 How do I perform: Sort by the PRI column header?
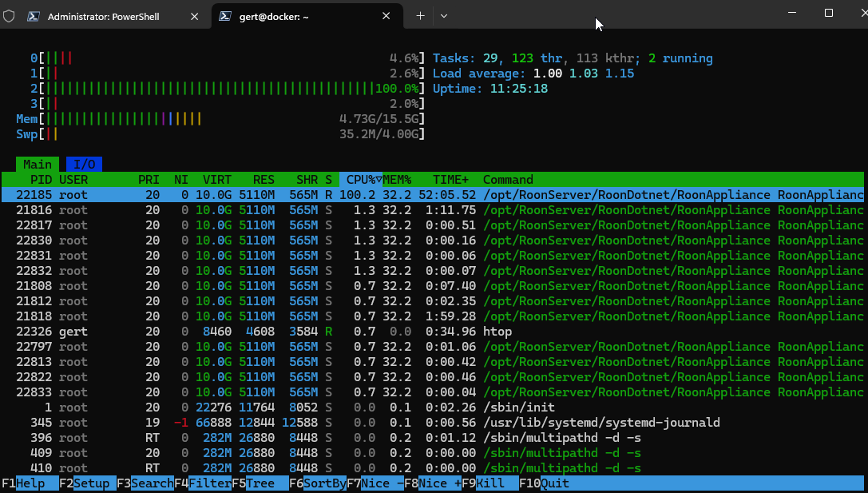pos(149,180)
